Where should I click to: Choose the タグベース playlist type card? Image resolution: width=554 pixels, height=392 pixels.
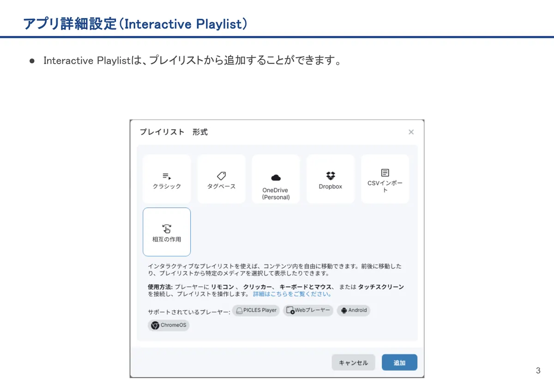(x=221, y=179)
